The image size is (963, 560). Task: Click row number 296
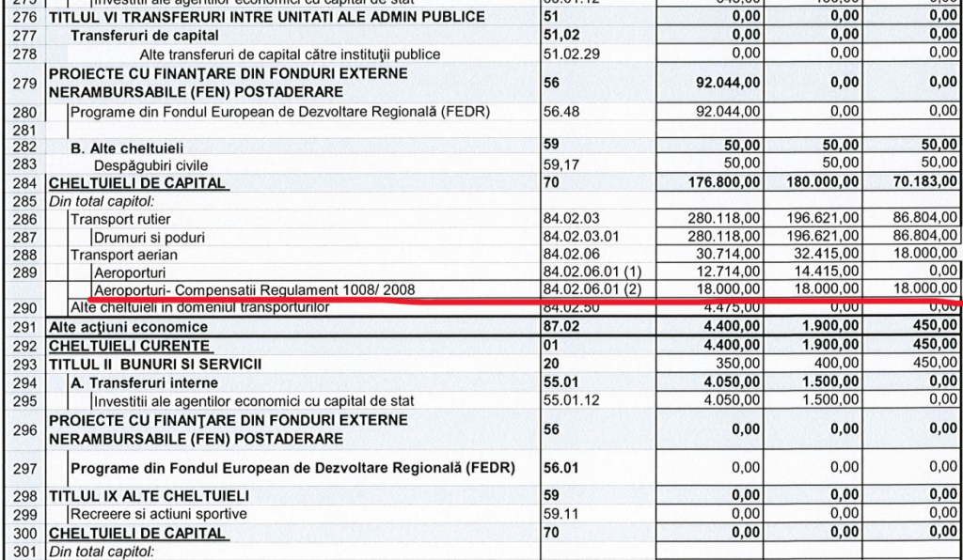pyautogui.click(x=24, y=430)
